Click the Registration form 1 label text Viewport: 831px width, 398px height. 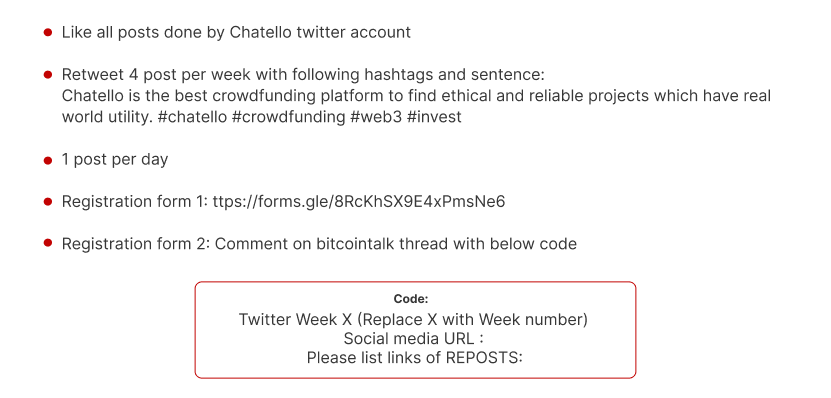pos(135,202)
